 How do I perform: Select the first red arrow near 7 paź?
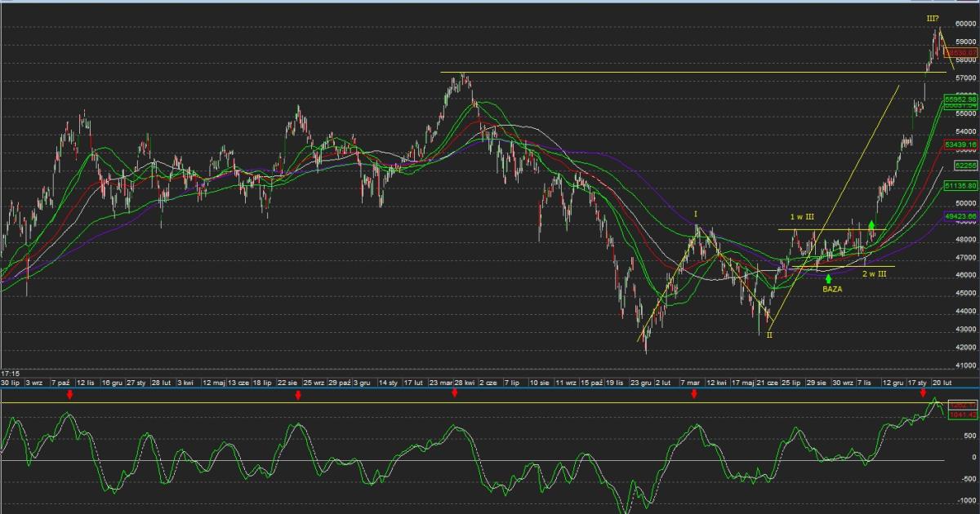(70, 395)
